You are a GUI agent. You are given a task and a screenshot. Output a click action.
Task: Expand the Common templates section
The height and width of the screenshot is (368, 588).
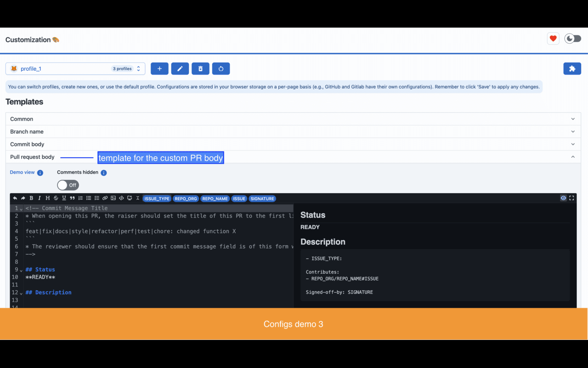click(x=573, y=118)
